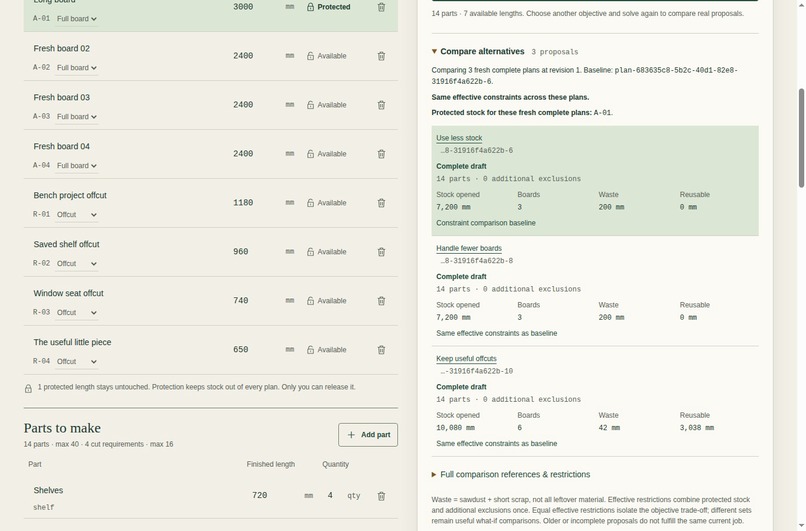
Task: Edit useful little piece length 650
Action: [241, 350]
